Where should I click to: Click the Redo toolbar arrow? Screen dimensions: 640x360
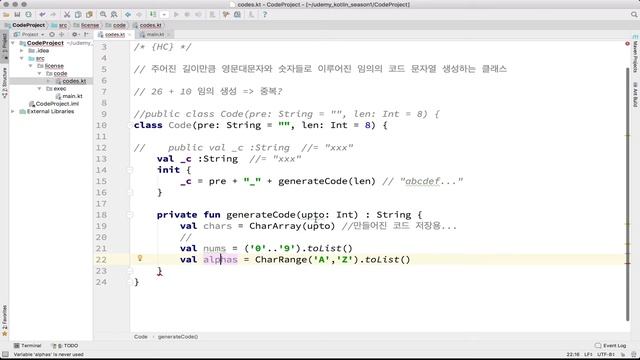[53, 15]
